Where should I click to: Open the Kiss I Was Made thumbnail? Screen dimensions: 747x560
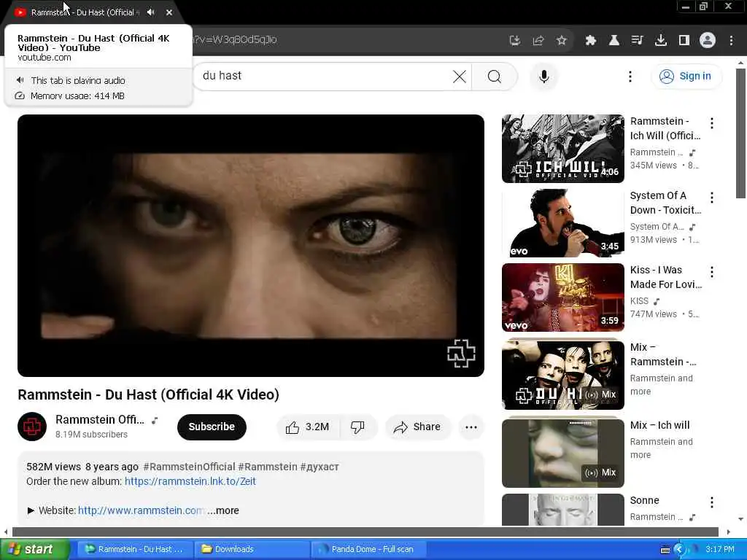click(562, 297)
